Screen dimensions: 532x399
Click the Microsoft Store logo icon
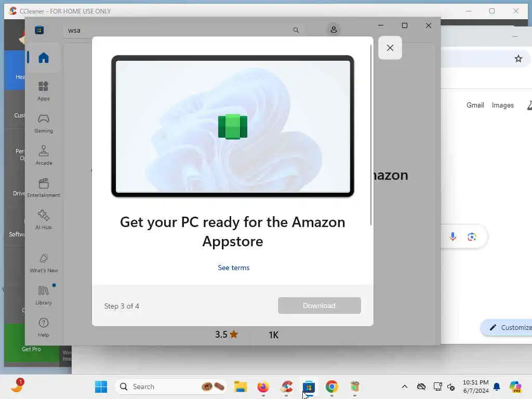[39, 30]
